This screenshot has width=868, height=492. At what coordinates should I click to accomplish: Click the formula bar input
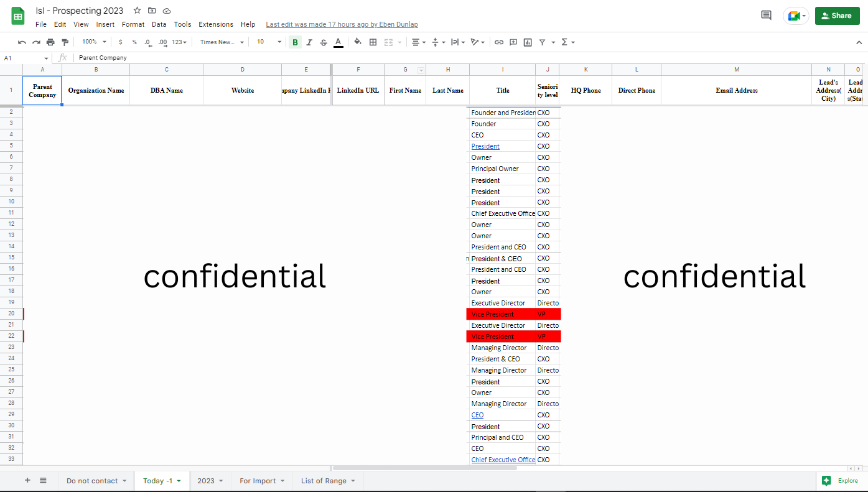(470, 58)
